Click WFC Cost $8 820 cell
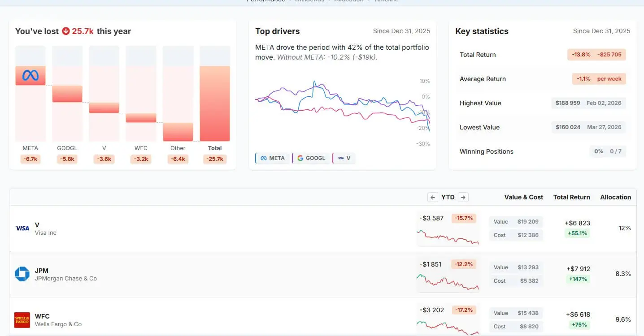The image size is (644, 336). click(516, 327)
